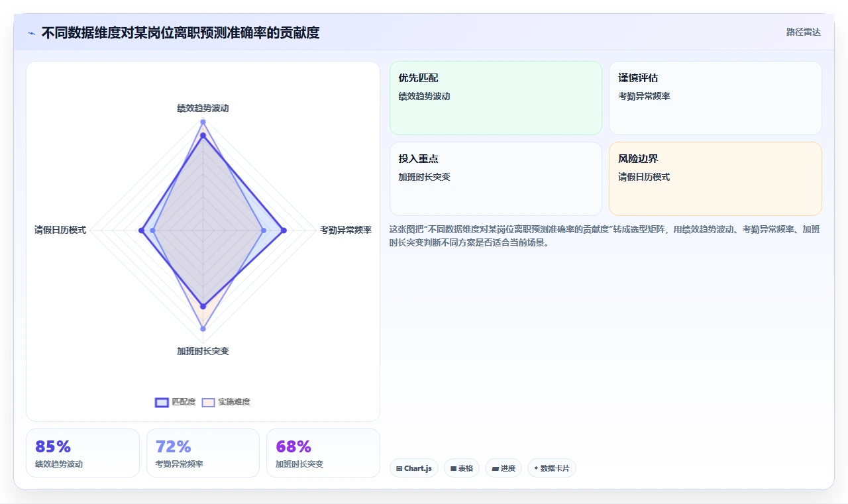Click the diamond icon in the 数据卡片 tag
Viewport: 848px width, 504px height.
[x=536, y=468]
